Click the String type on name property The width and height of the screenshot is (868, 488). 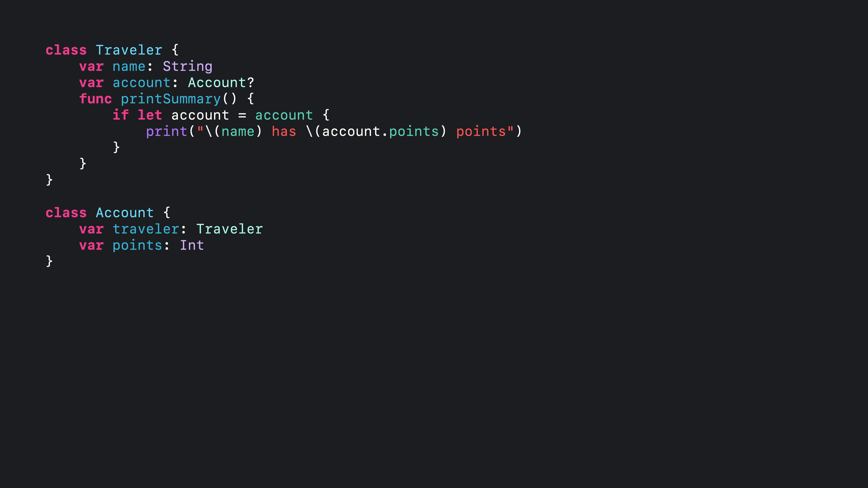coord(188,66)
